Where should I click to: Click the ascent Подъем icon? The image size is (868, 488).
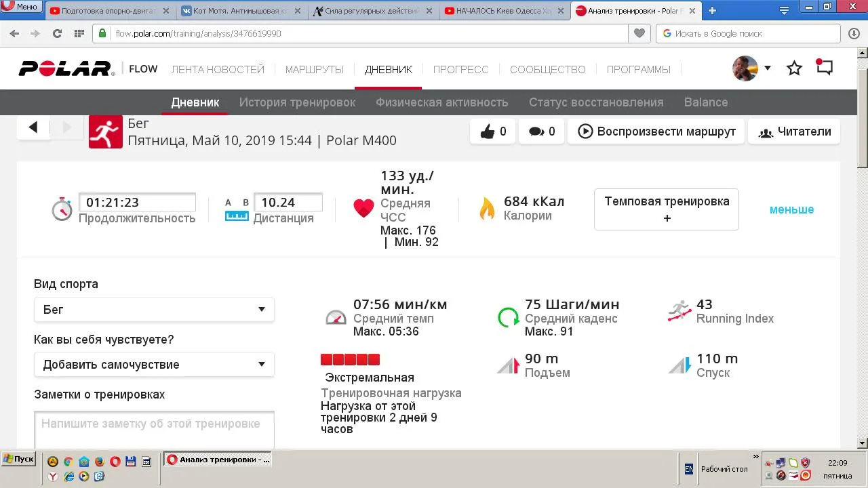508,366
